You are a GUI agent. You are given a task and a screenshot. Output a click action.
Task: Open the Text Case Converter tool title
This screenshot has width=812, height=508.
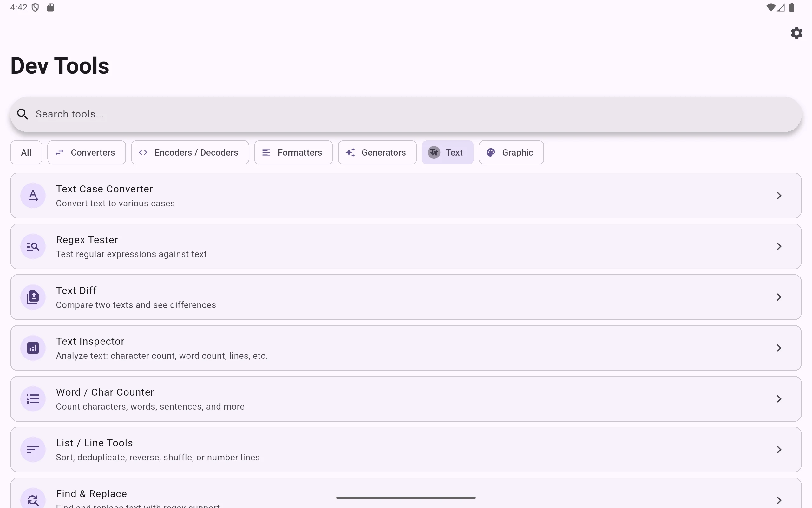tap(104, 189)
